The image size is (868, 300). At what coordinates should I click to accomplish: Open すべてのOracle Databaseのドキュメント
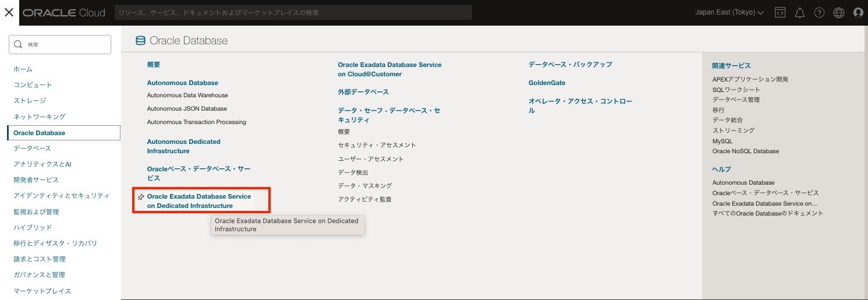tap(768, 213)
